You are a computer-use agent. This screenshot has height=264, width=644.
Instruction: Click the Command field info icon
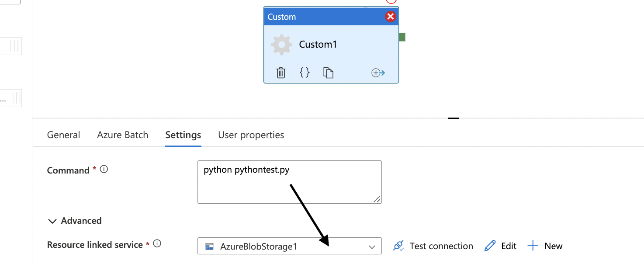point(104,169)
